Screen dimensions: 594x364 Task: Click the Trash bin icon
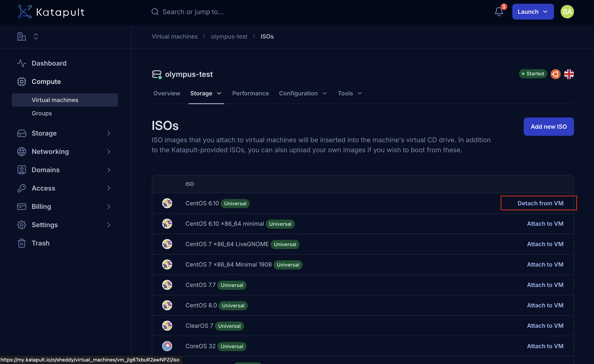22,243
